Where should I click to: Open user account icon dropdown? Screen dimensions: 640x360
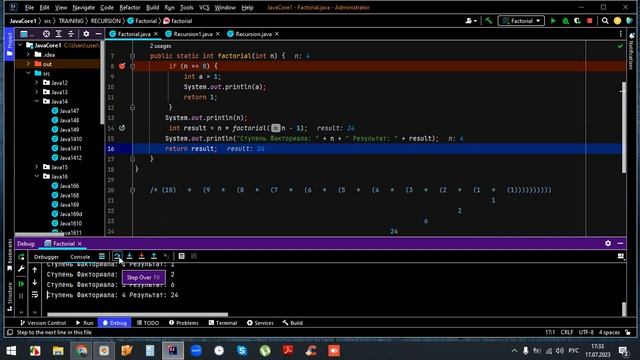471,20
